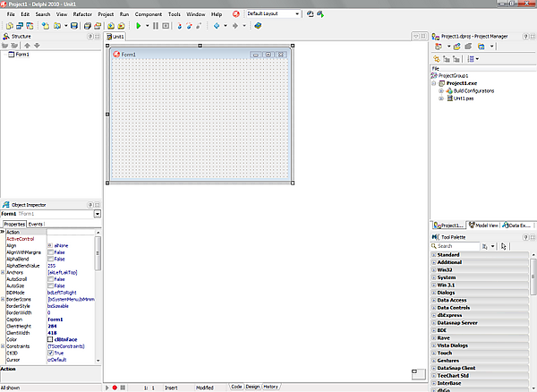Click the green Run button in toolbar
The height and width of the screenshot is (392, 537).
(x=138, y=27)
